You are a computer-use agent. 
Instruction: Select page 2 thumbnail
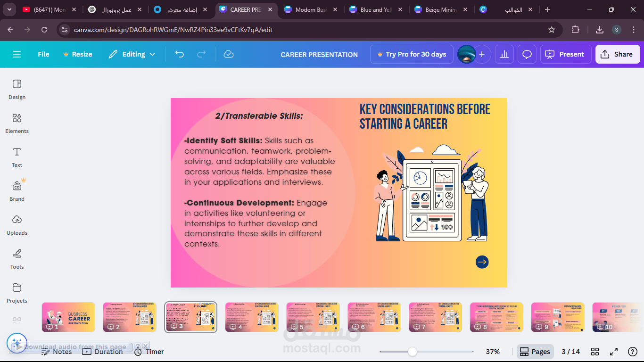point(130,317)
